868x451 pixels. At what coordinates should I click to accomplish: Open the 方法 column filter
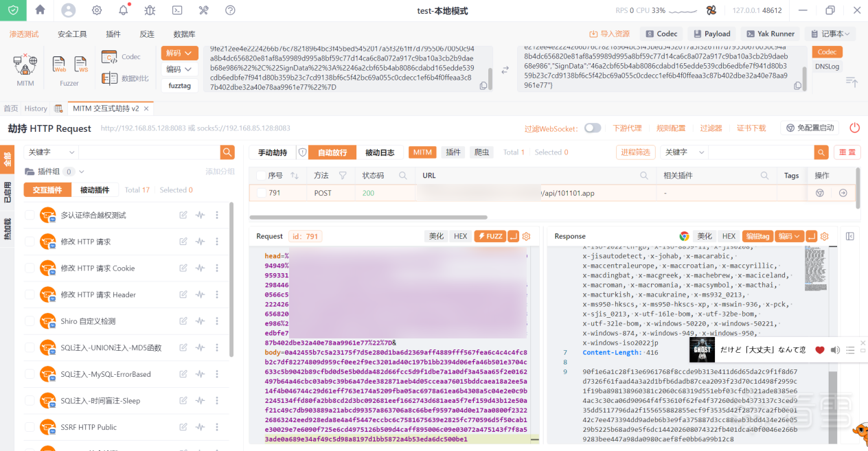tap(343, 175)
